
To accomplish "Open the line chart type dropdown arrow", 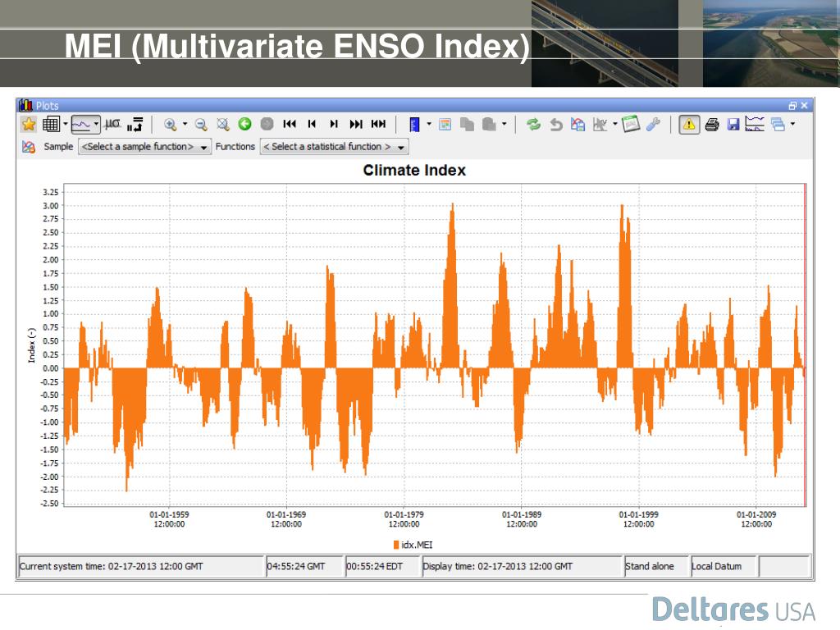I will coord(96,125).
